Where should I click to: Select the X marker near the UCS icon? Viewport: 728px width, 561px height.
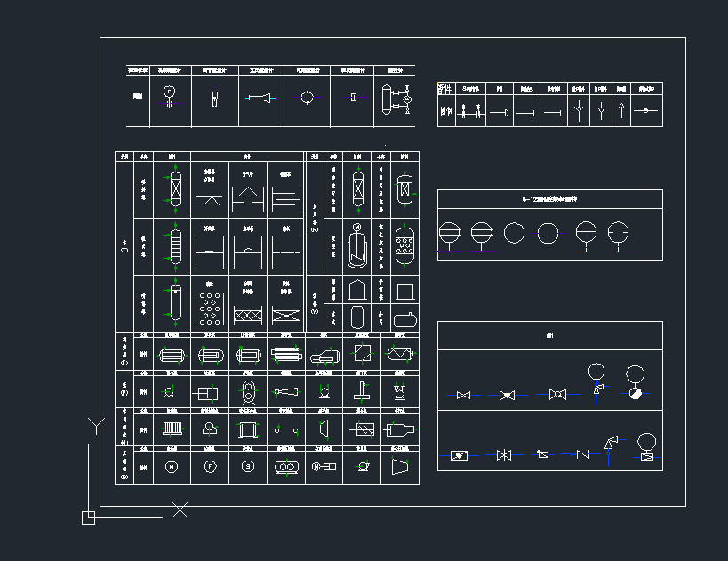click(180, 509)
